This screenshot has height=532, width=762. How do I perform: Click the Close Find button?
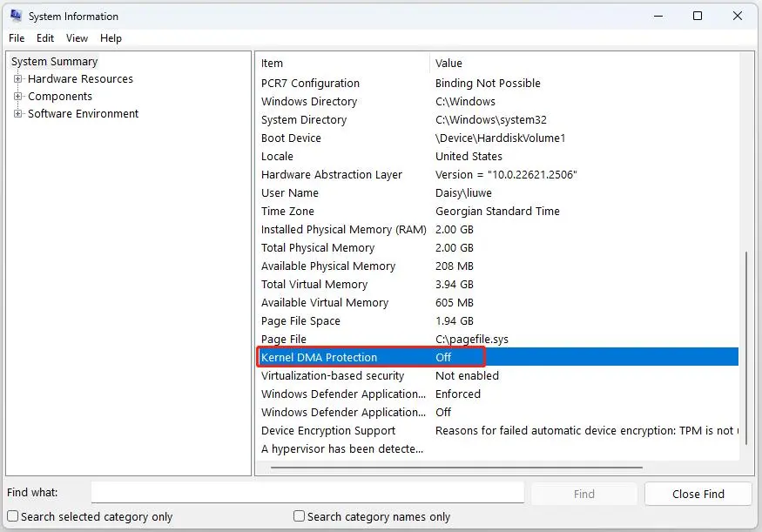tap(698, 494)
